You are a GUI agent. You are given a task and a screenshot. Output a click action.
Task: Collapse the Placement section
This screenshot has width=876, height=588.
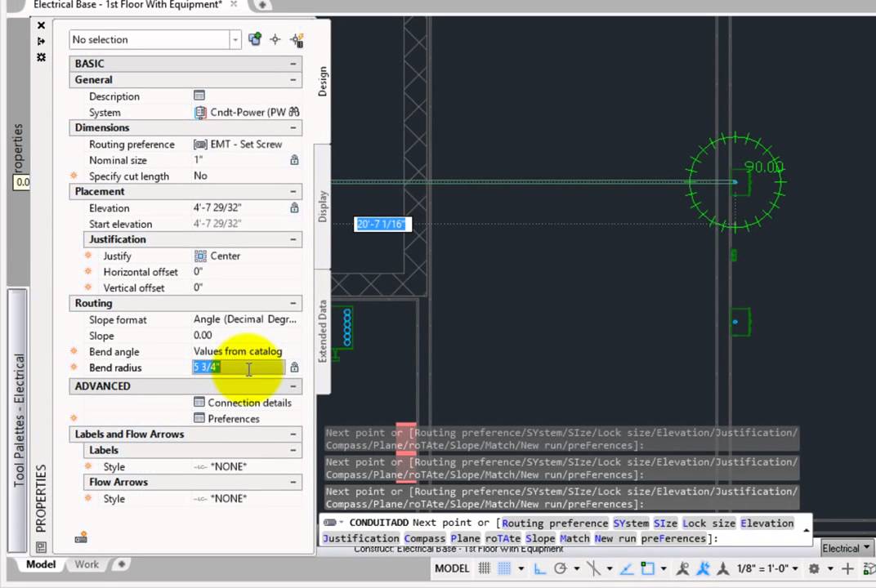click(293, 192)
